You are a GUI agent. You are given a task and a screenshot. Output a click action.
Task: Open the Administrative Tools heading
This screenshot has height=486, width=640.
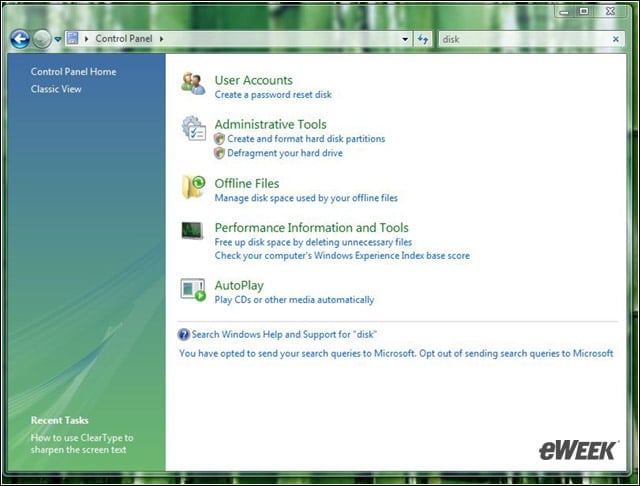[x=271, y=124]
